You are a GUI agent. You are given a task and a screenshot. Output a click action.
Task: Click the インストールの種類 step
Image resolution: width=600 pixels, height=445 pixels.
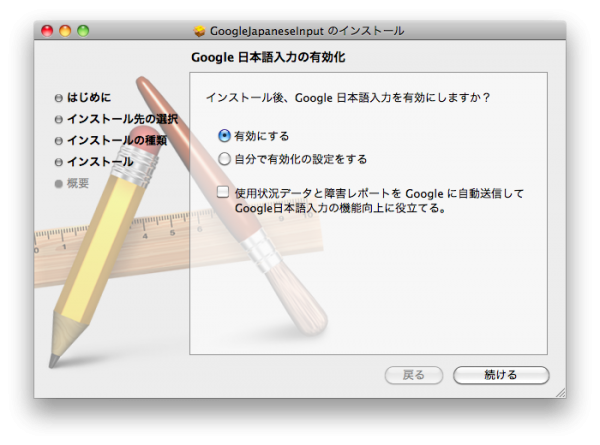pos(117,140)
